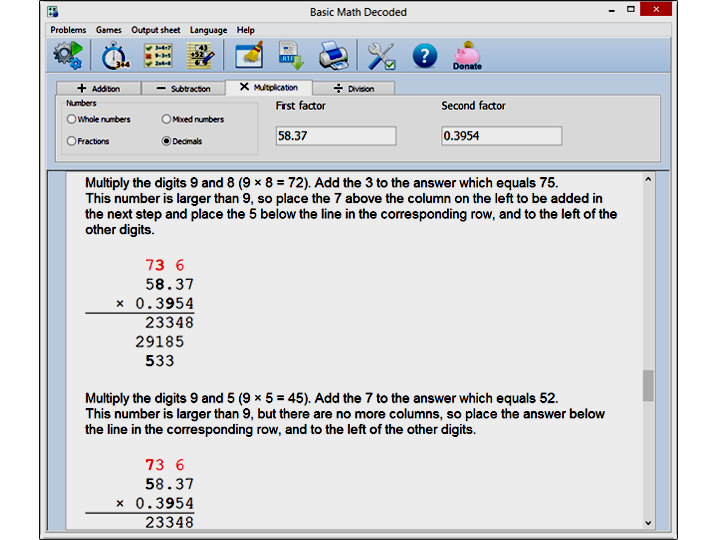Click the First factor input field
This screenshot has height=540, width=720.
pos(336,136)
